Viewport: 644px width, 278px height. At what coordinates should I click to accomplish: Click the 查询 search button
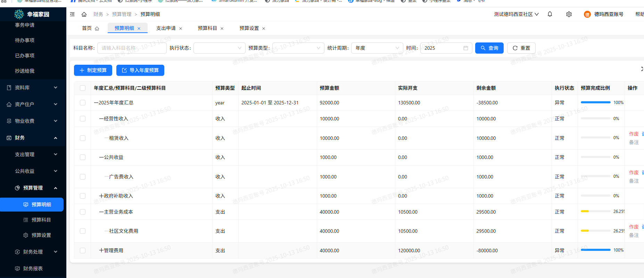489,48
